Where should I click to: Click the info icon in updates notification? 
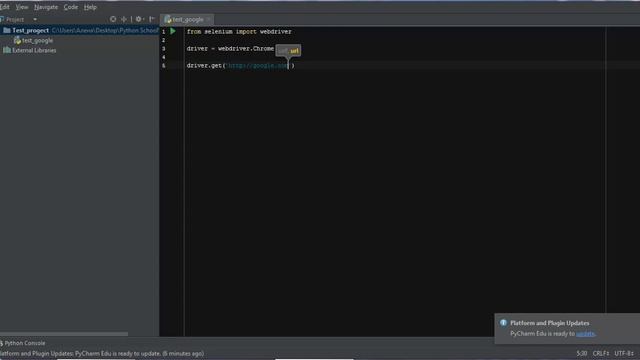coord(503,323)
